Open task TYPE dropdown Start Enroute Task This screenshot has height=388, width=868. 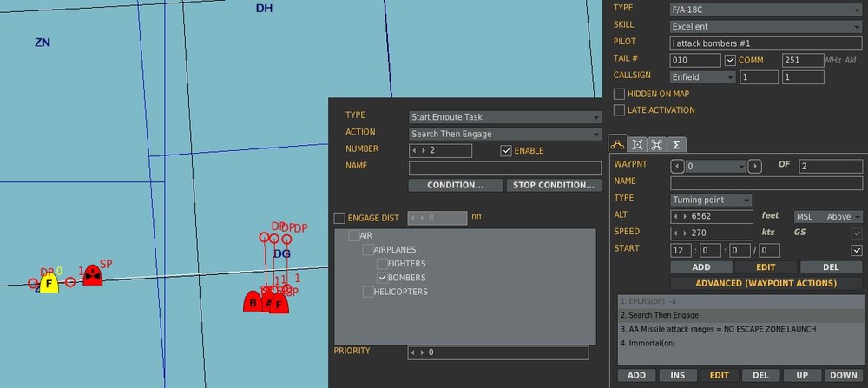[505, 117]
